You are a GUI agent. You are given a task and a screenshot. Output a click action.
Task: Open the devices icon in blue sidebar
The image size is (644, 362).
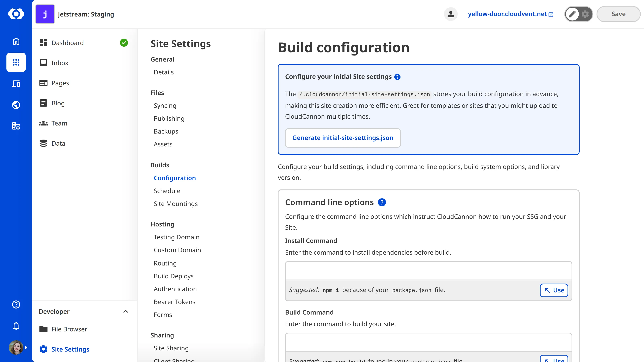16,83
